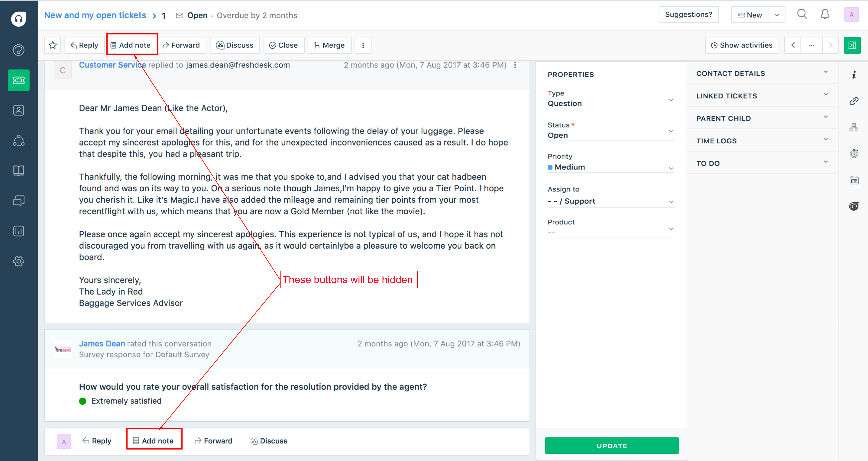Screen dimensions: 868x461
Task: Open the Customer Service sender link
Action: (113, 65)
